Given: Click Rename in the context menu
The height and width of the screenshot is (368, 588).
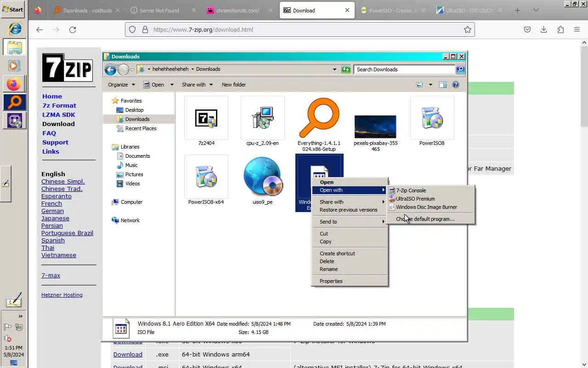Looking at the screenshot, I should (350, 269).
